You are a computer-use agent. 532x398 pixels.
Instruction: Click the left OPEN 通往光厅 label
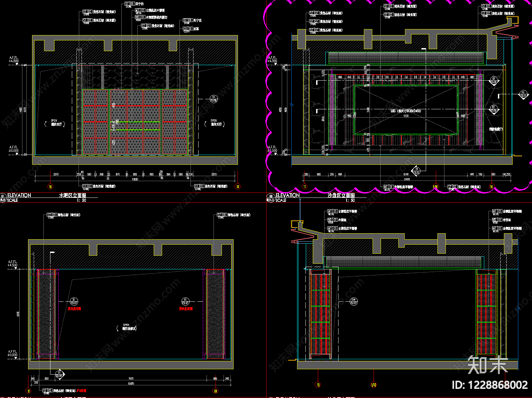(54, 123)
